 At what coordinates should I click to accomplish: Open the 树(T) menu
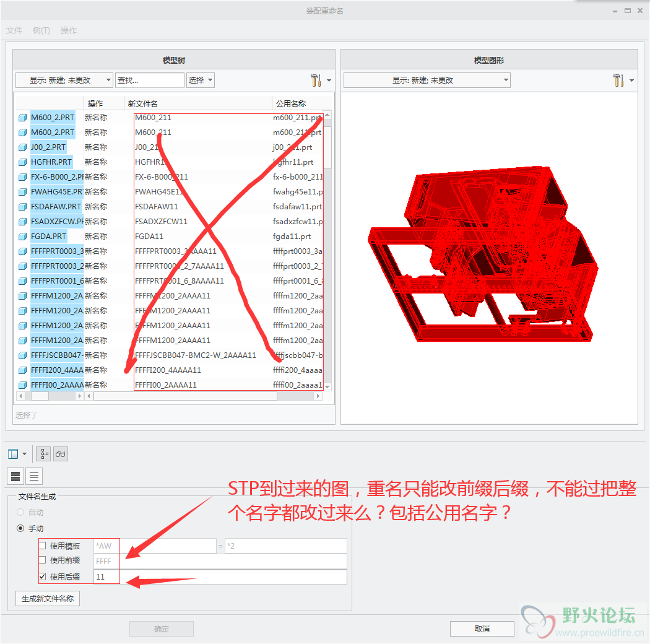coord(41,31)
